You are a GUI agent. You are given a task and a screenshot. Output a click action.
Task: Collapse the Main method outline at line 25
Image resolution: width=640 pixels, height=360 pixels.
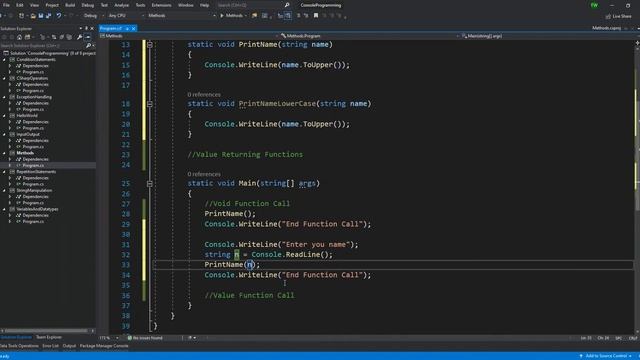[150, 184]
